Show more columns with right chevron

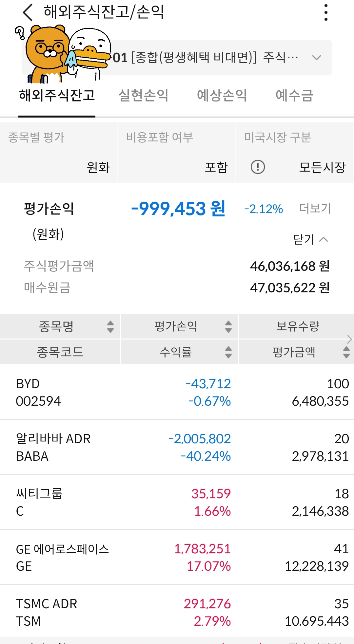[349, 339]
